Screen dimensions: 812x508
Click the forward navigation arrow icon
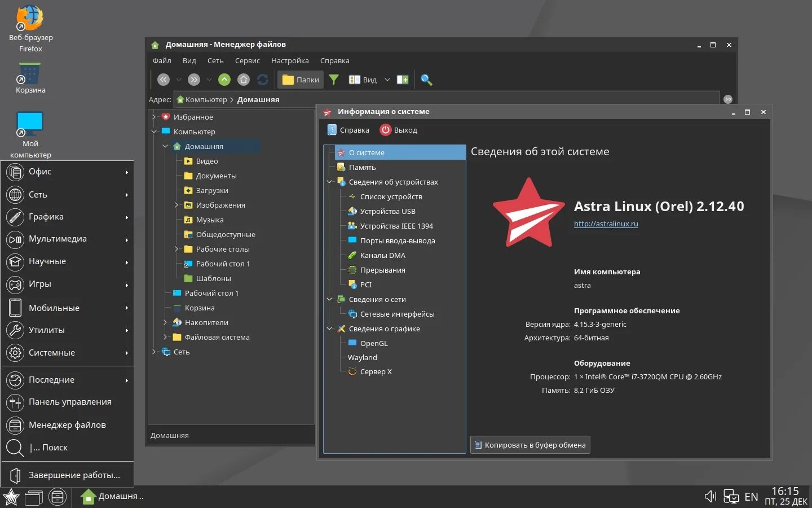tap(194, 80)
